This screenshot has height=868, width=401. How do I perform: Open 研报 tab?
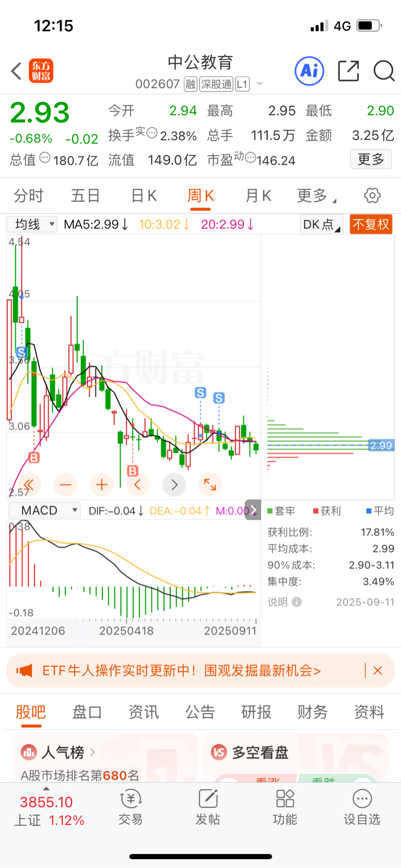256,712
